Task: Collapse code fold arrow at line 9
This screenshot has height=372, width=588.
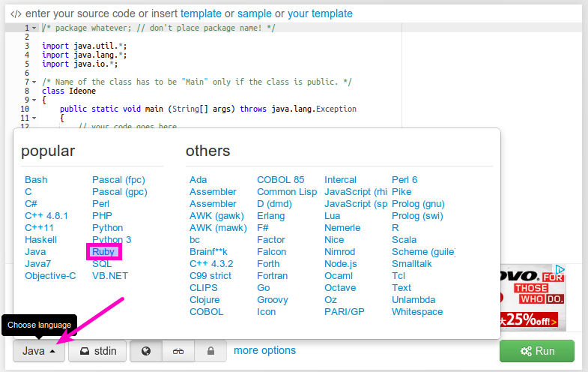Action: point(34,100)
